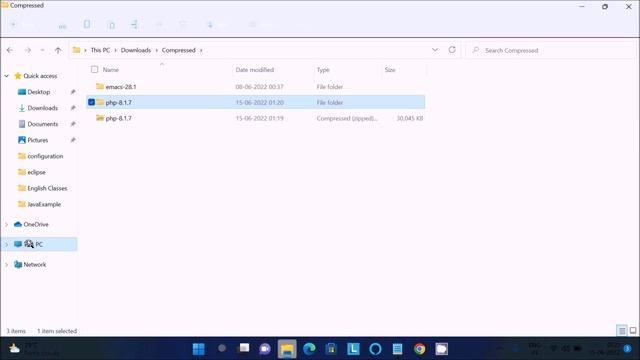
Task: Open the Cortana circle icon on taskbar
Action: tap(376, 349)
